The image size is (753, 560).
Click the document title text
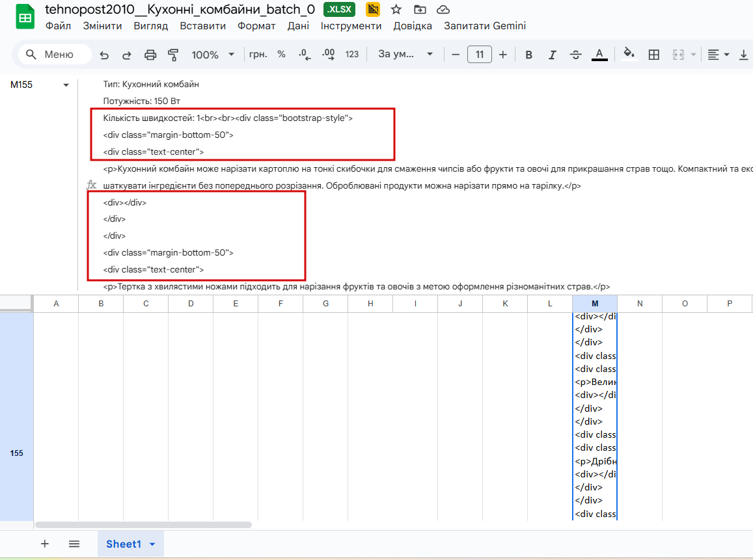[x=180, y=9]
